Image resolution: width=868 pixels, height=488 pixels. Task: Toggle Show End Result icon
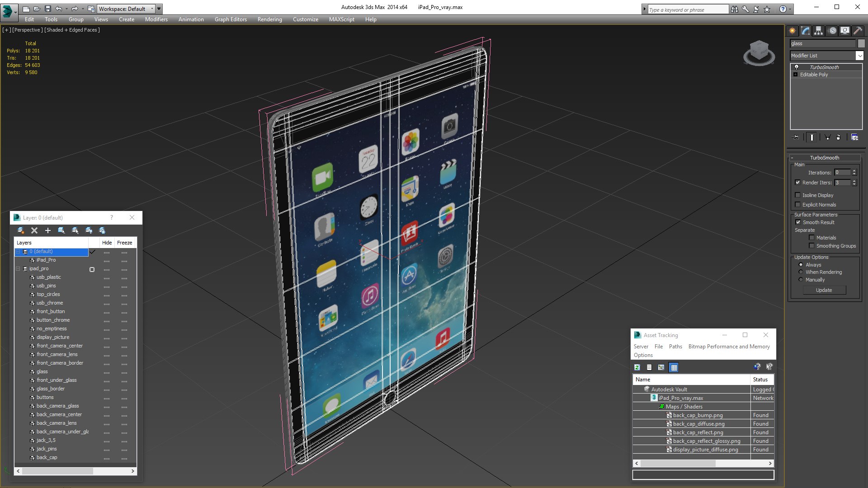click(812, 137)
